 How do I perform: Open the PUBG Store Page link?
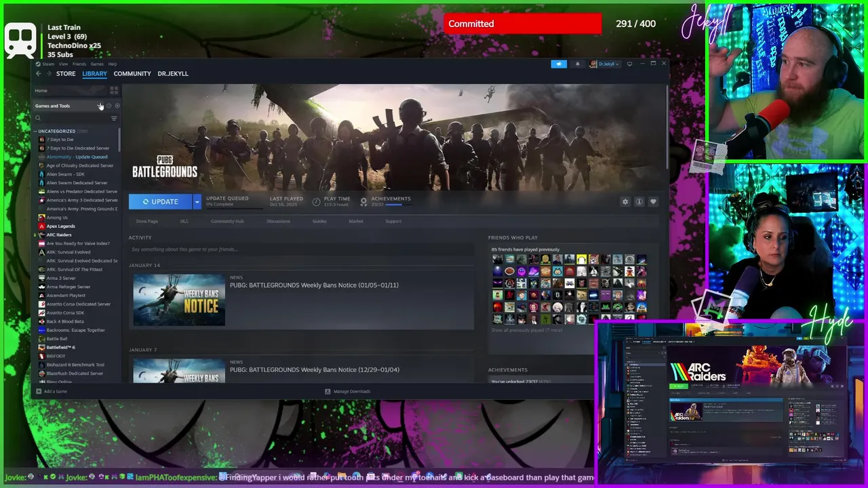[x=146, y=221]
